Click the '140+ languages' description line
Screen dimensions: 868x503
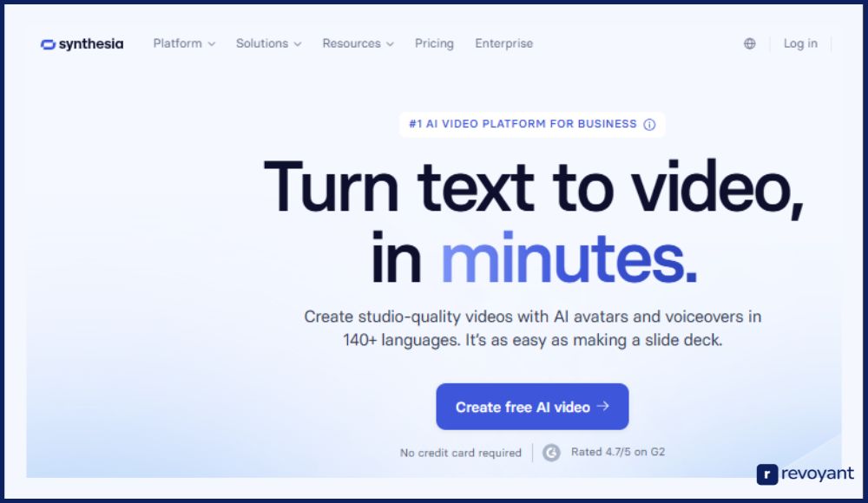tap(533, 340)
